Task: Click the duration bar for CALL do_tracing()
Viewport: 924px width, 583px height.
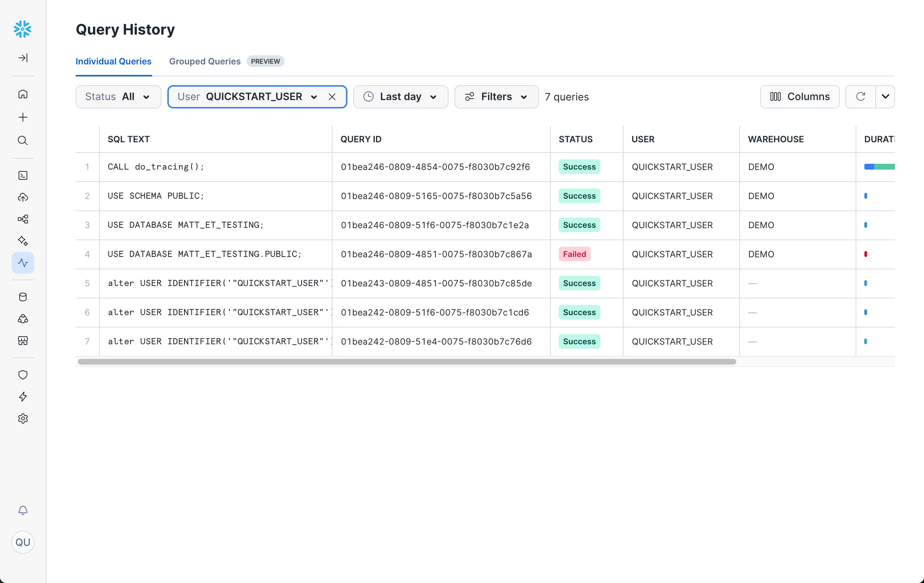Action: (x=880, y=167)
